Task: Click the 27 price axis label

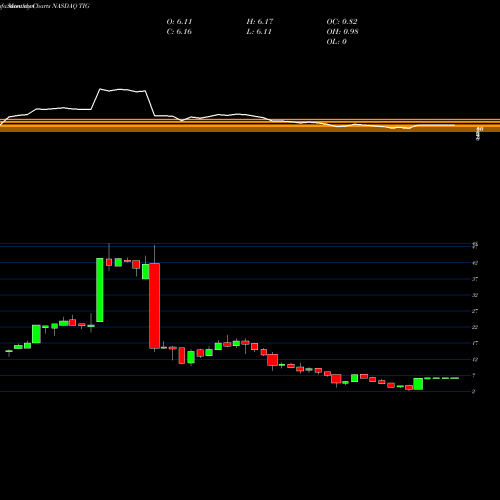Action: coord(475,311)
